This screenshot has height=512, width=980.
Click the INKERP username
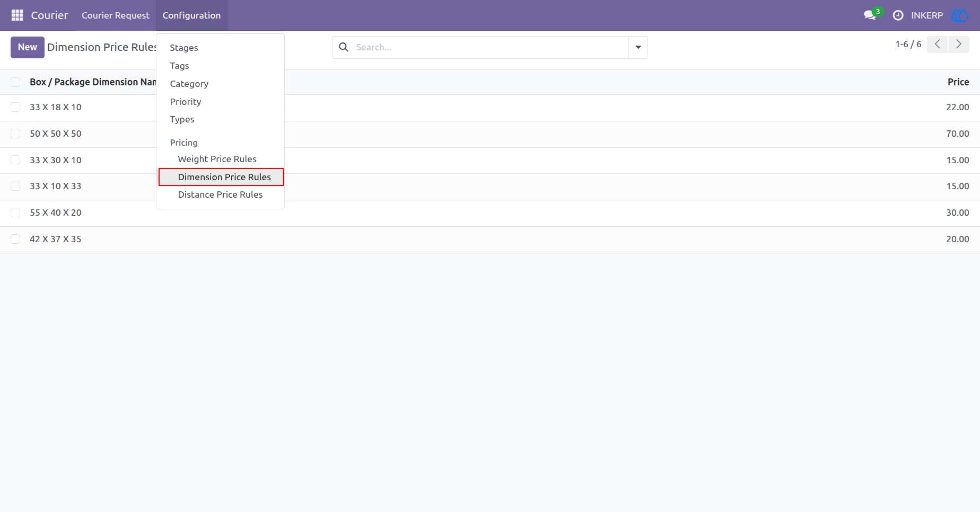point(927,15)
